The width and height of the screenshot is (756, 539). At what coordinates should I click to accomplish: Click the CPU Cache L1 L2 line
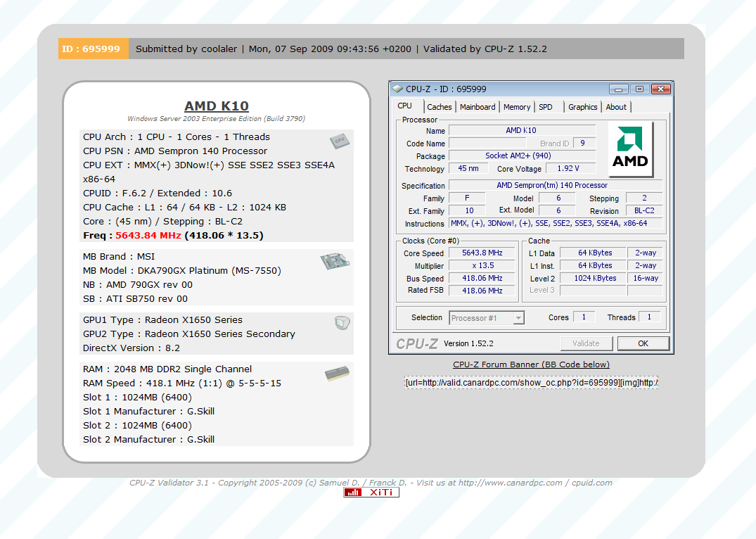click(x=184, y=207)
